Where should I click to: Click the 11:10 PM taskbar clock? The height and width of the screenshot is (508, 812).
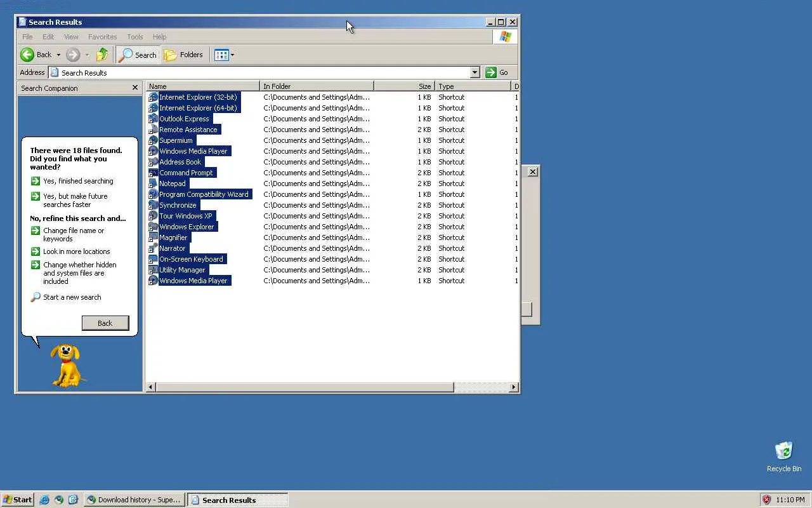(x=790, y=500)
